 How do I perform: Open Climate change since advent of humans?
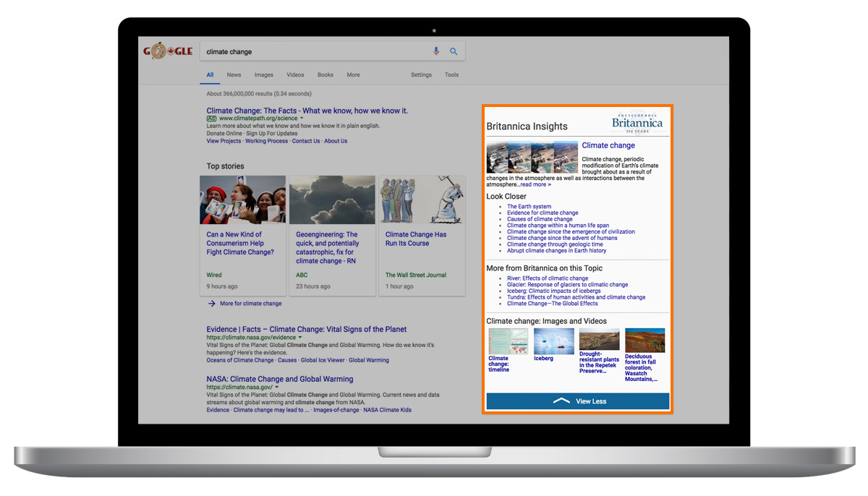(x=562, y=238)
